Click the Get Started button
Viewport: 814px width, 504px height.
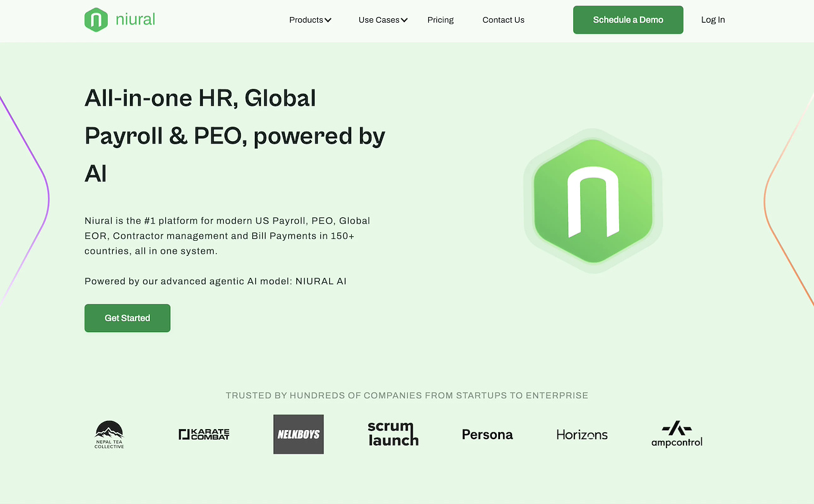127,318
